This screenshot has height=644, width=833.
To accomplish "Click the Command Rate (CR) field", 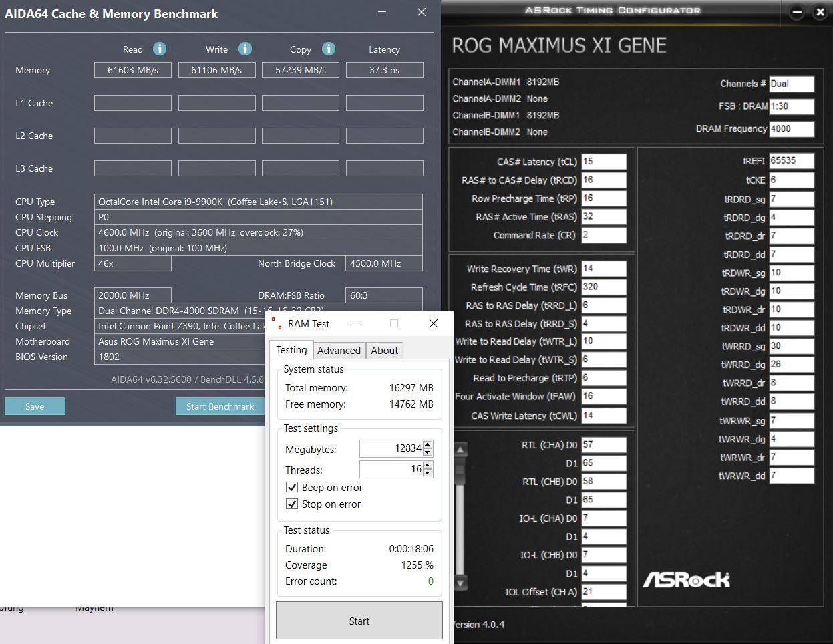I will pyautogui.click(x=604, y=235).
